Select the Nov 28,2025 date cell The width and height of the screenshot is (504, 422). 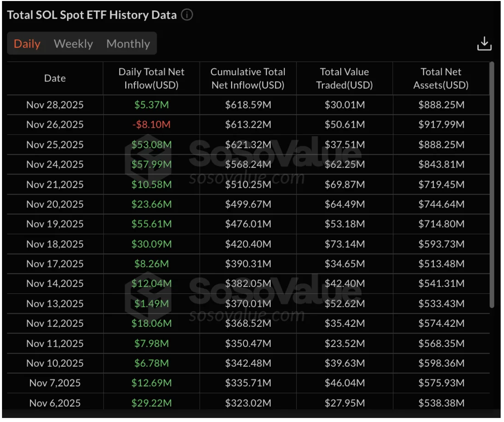tap(55, 105)
